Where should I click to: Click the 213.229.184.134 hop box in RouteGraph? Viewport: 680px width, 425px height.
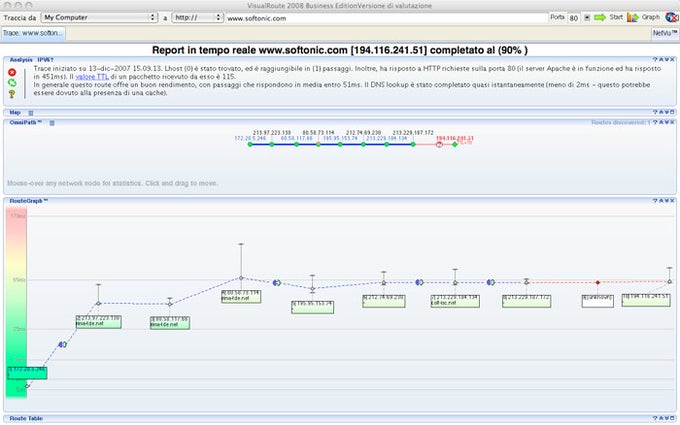455,301
